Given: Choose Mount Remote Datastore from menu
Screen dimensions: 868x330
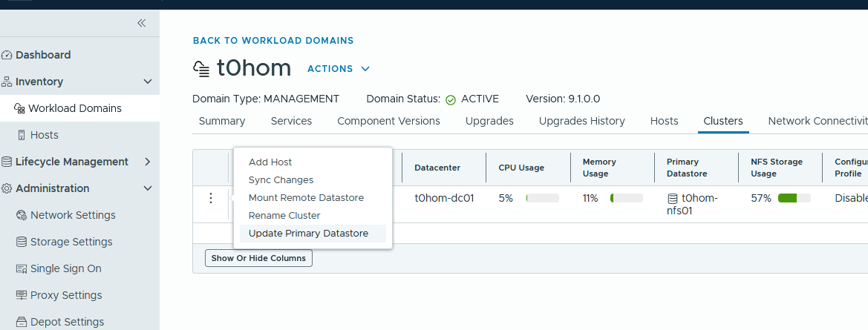Looking at the screenshot, I should coord(306,198).
